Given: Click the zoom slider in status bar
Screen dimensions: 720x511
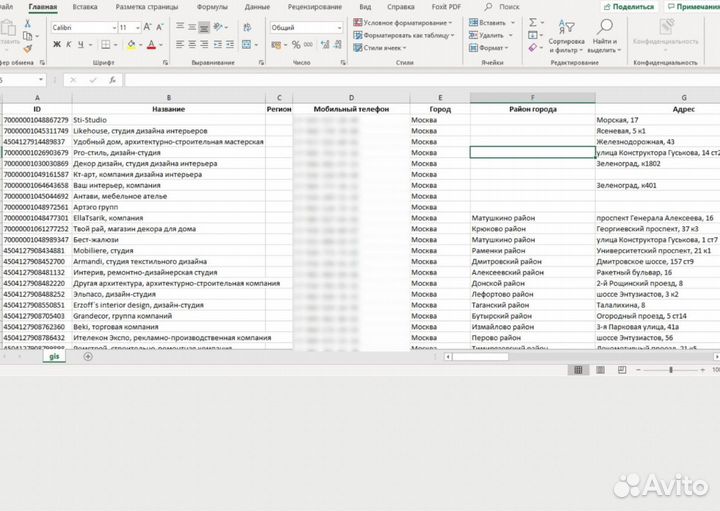Looking at the screenshot, I should [x=670, y=369].
